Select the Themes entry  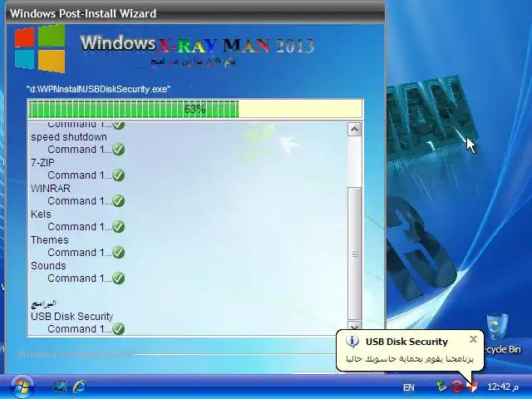tap(50, 240)
